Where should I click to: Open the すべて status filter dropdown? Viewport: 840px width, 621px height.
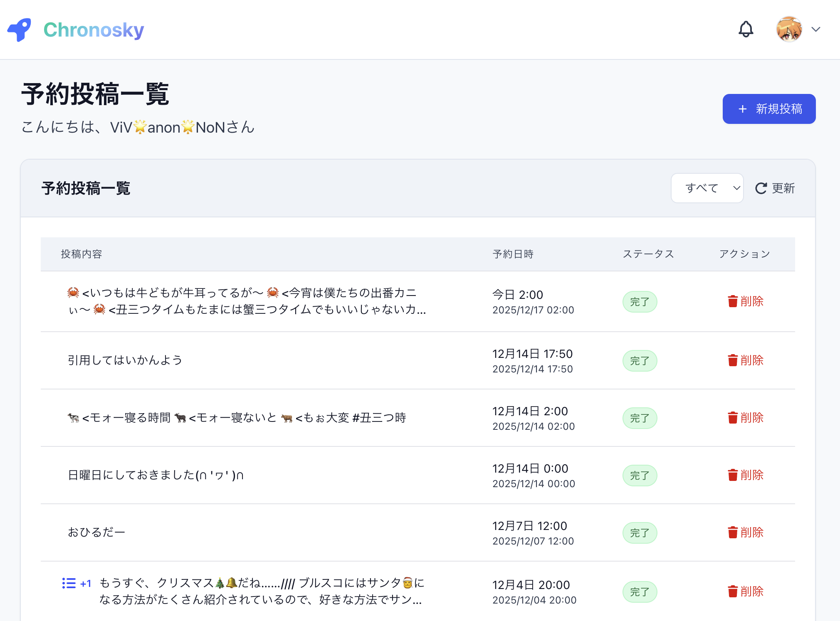pyautogui.click(x=707, y=188)
